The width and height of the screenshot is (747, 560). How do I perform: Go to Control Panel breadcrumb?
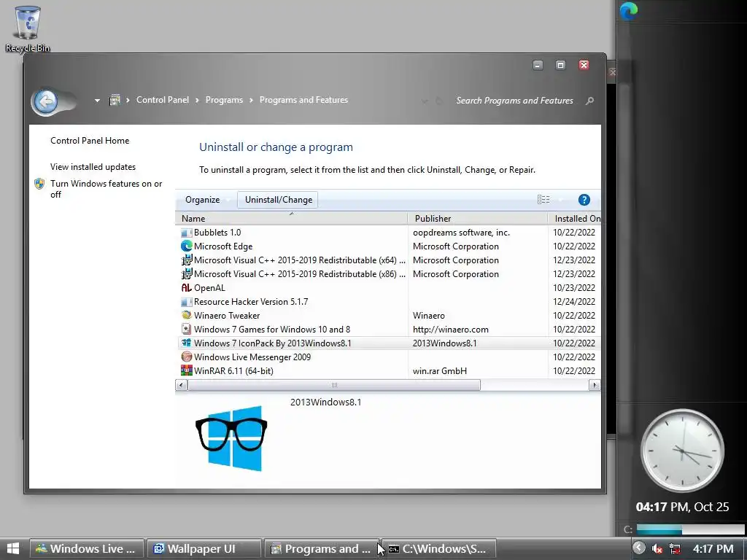tap(163, 100)
